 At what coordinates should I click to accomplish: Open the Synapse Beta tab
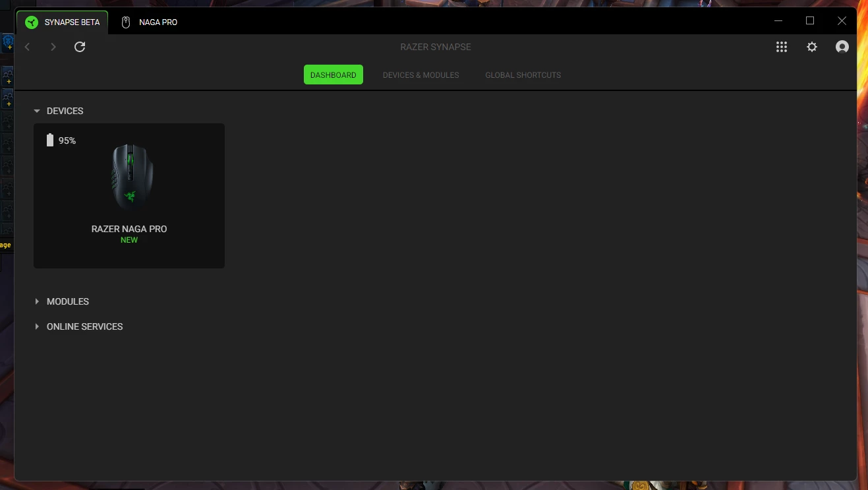tap(63, 22)
